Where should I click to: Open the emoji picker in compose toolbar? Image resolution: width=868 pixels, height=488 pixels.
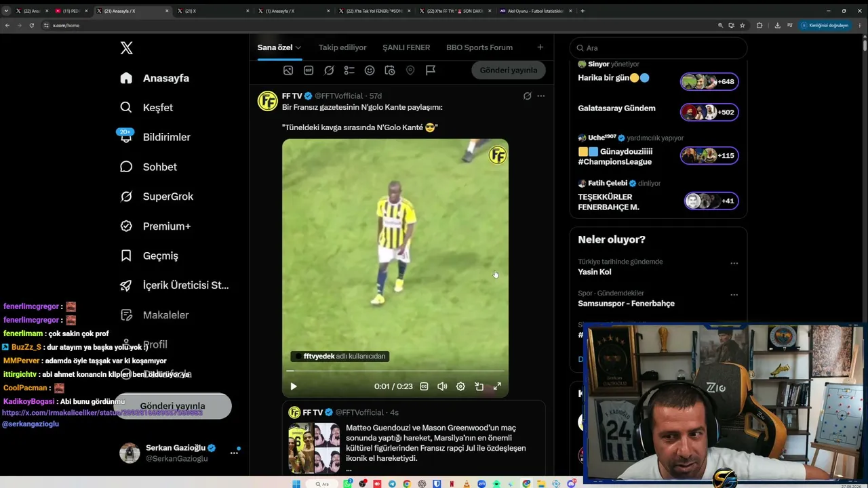(x=370, y=70)
